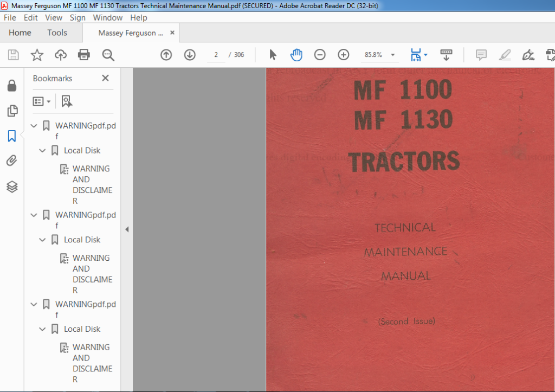
Task: Close the Bookmarks panel
Action: point(106,78)
